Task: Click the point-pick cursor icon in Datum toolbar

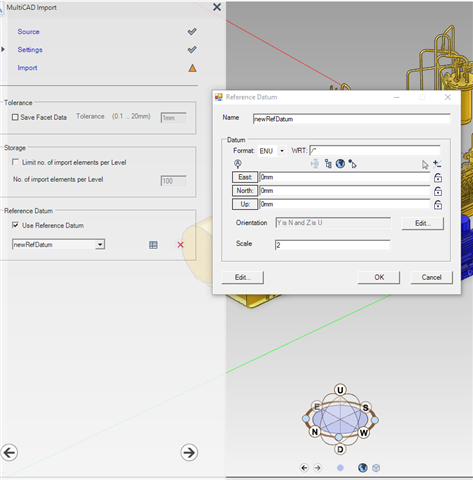Action: [x=352, y=164]
